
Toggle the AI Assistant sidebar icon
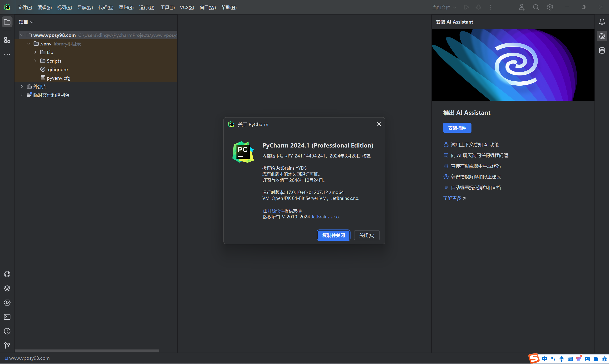[x=602, y=36]
